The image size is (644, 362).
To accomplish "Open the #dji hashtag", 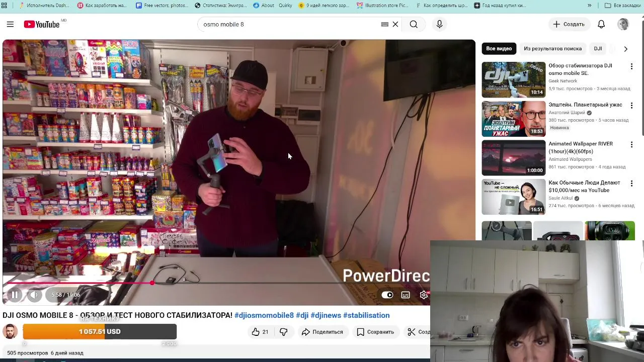I will (302, 315).
